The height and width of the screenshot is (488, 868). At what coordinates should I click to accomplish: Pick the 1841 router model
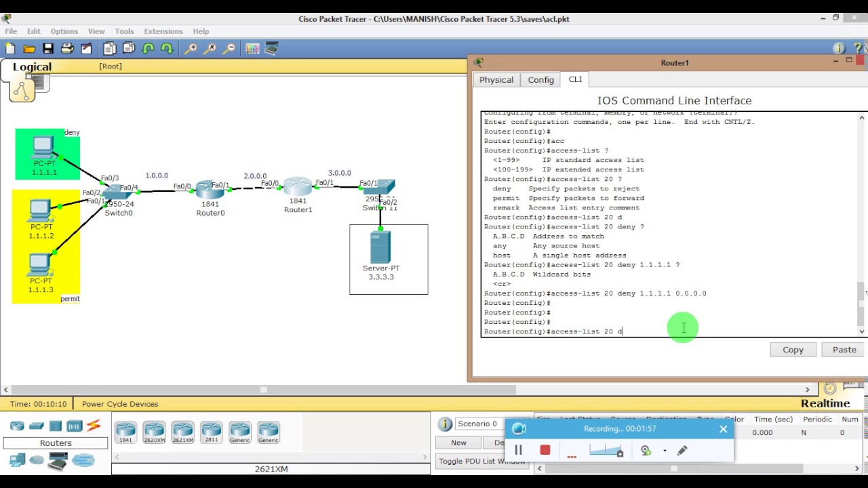pyautogui.click(x=125, y=432)
